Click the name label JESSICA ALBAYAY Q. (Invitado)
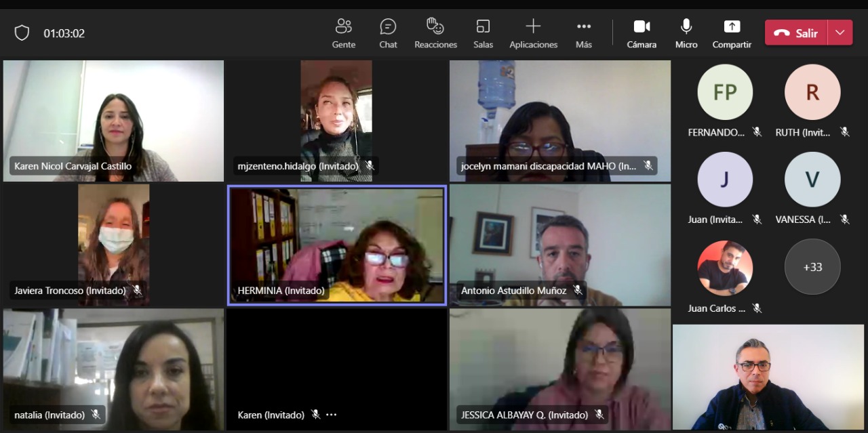The height and width of the screenshot is (433, 868). tap(524, 415)
